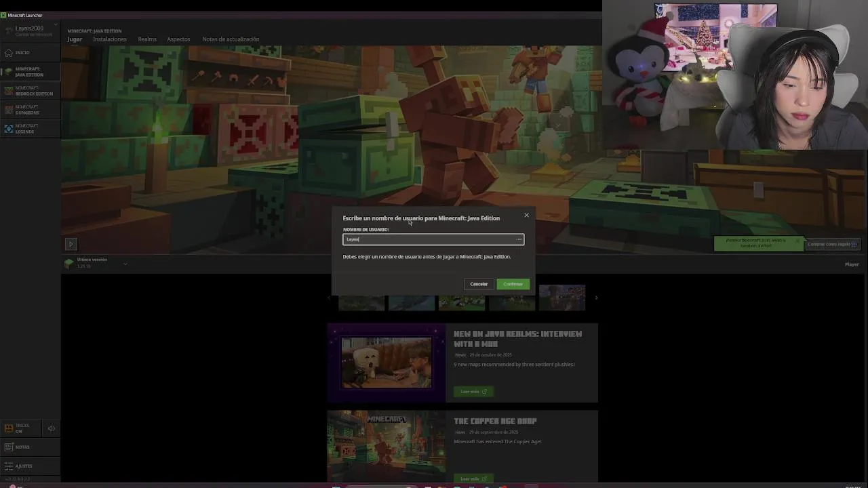
Task: Select Minecraft: Java Edition in sidebar
Action: pyautogui.click(x=30, y=72)
